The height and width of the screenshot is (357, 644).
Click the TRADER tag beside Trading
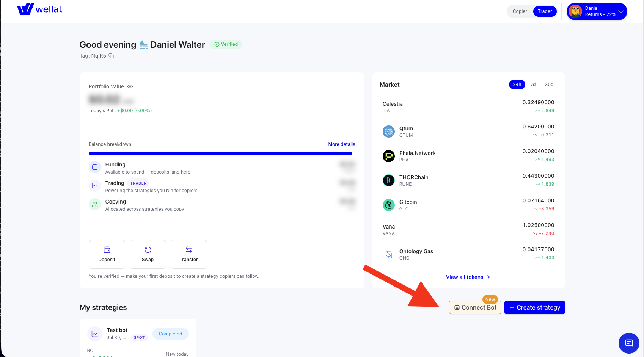click(138, 183)
